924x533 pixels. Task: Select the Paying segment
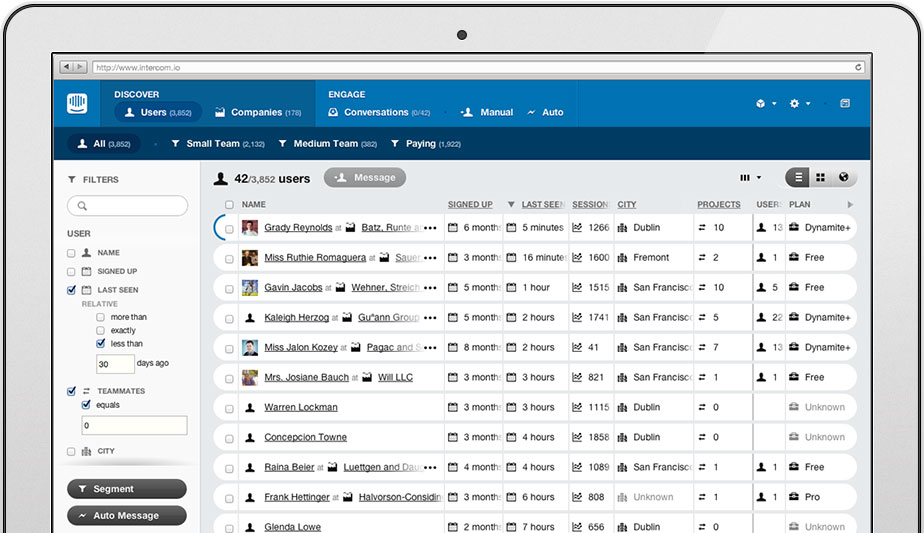click(x=425, y=144)
